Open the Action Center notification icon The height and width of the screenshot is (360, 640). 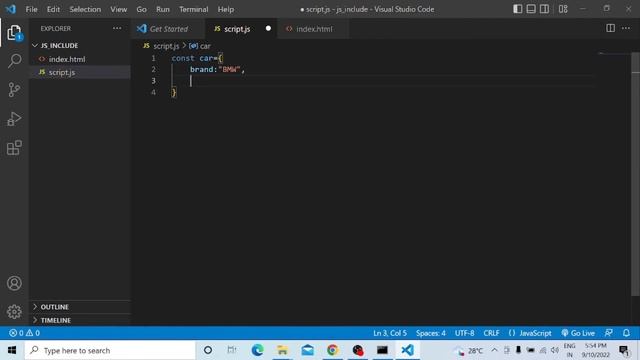tap(624, 350)
